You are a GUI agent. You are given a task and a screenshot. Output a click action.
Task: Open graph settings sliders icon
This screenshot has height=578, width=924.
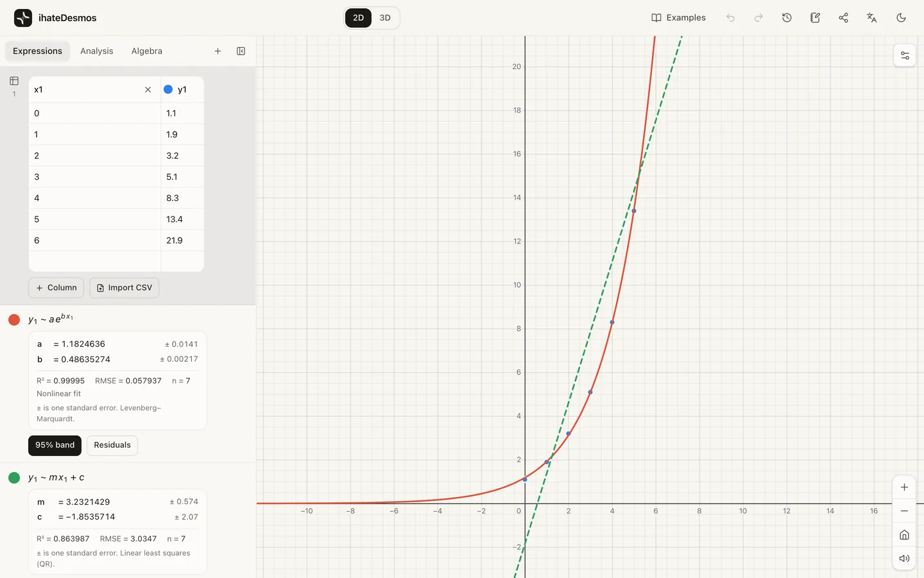pyautogui.click(x=905, y=56)
